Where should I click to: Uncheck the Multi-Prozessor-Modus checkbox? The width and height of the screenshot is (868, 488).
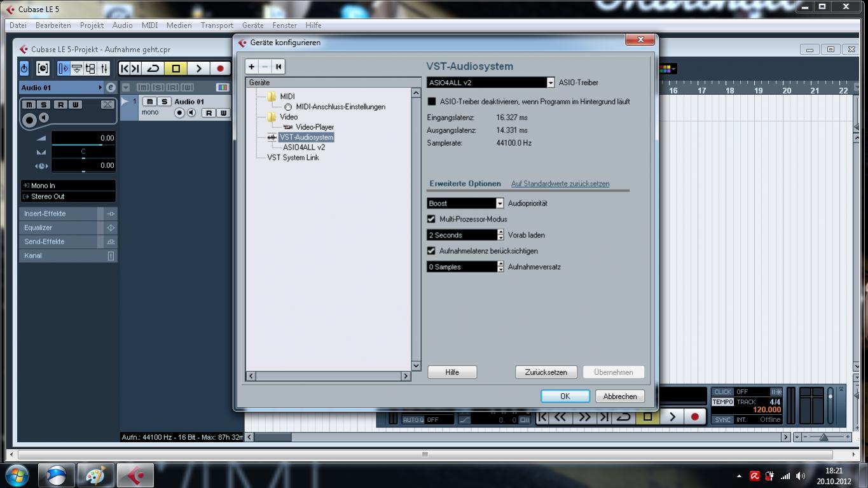[x=431, y=219]
